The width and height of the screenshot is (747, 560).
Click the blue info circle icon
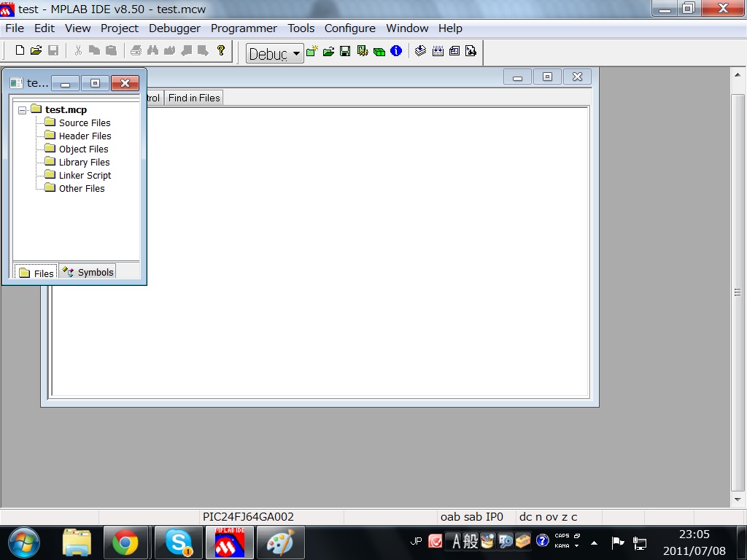[396, 51]
